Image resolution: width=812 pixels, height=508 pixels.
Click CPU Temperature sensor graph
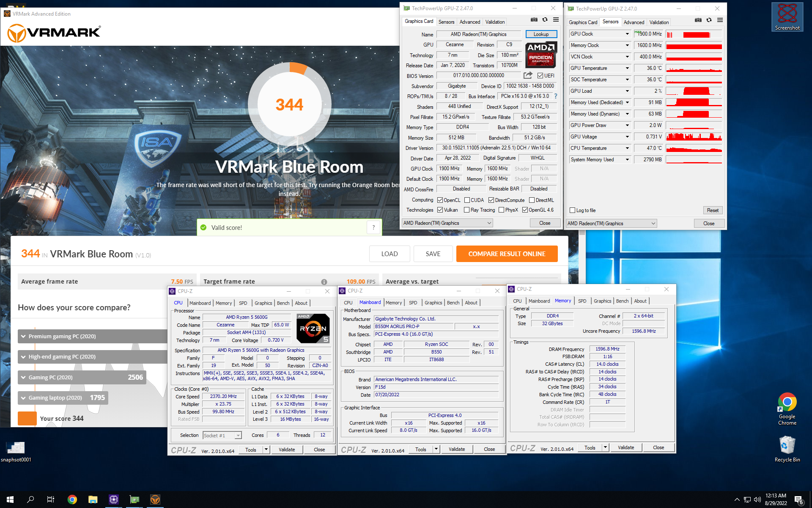coord(694,148)
